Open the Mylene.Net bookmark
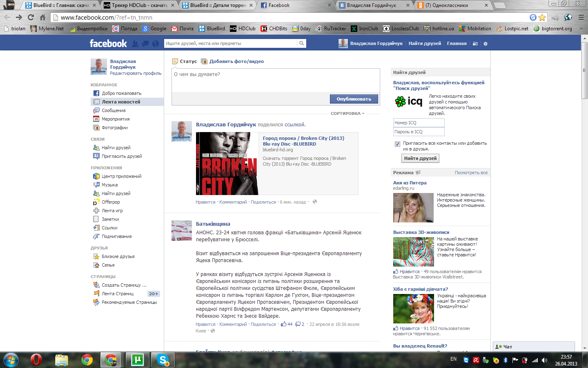Viewport: 588px width, 368px height. [x=47, y=29]
